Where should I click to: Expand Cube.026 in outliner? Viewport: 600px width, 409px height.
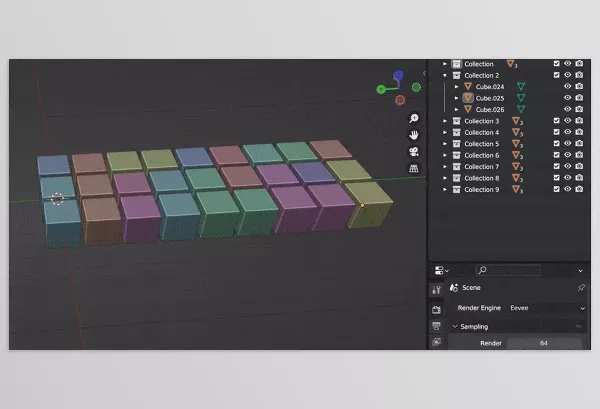pos(456,109)
